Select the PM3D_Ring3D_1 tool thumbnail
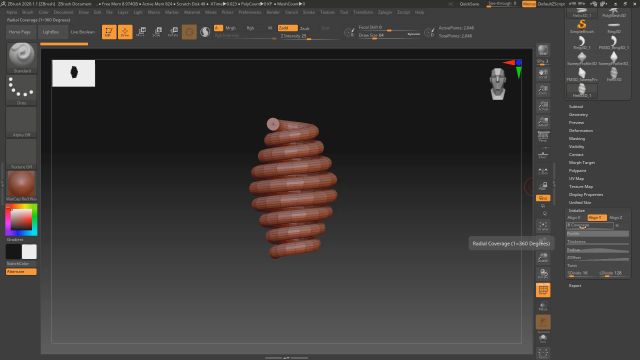This screenshot has height=360, width=640. tap(613, 42)
